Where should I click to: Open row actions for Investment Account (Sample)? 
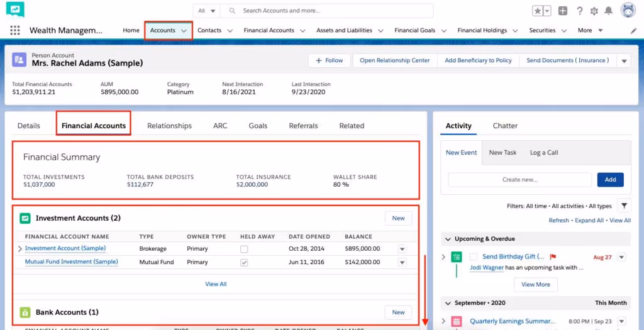tap(402, 249)
